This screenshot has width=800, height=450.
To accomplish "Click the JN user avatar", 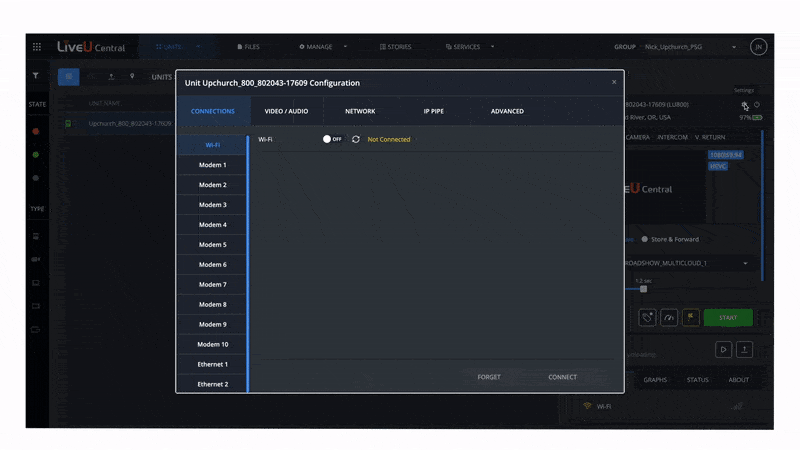I will [758, 47].
